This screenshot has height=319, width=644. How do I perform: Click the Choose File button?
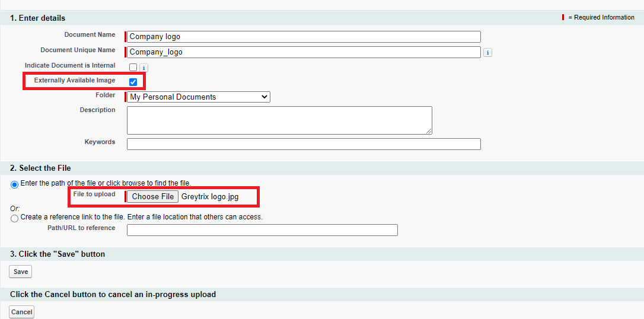pos(152,196)
